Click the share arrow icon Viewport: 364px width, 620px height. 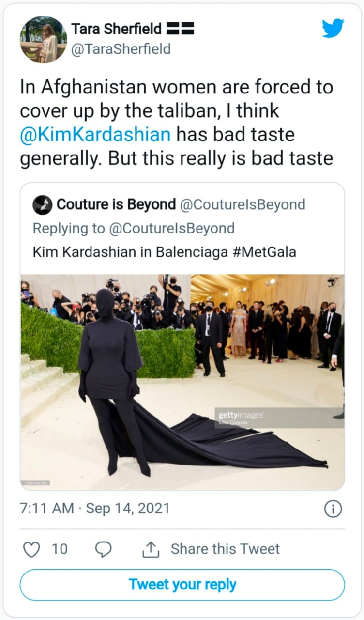click(151, 549)
